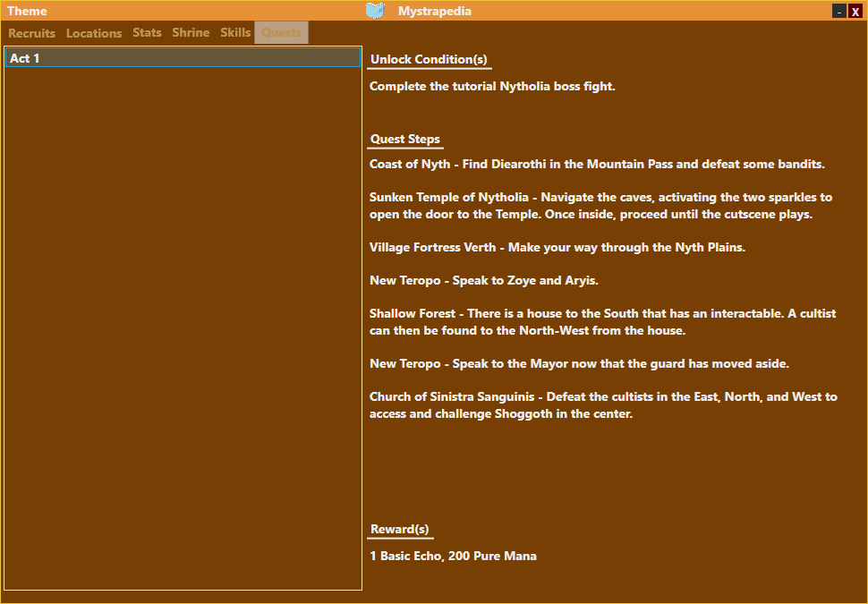The width and height of the screenshot is (868, 604).
Task: Click the Mystrapedia book icon
Action: (x=375, y=11)
